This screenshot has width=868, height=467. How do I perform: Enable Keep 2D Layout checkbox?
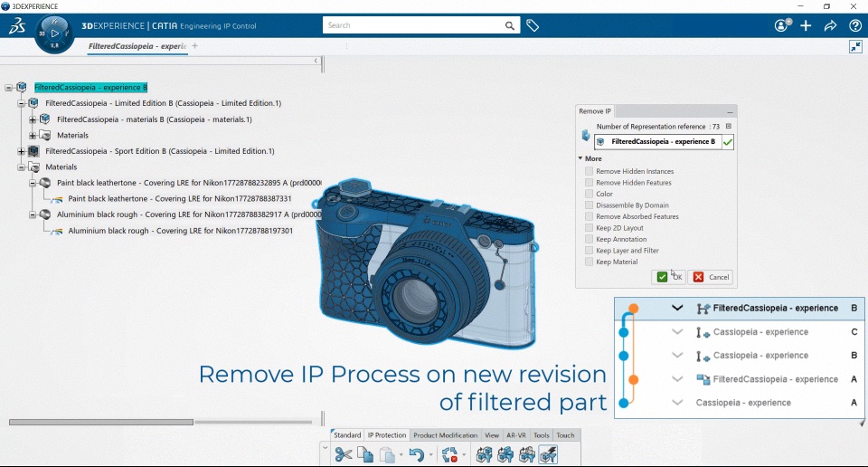(589, 228)
